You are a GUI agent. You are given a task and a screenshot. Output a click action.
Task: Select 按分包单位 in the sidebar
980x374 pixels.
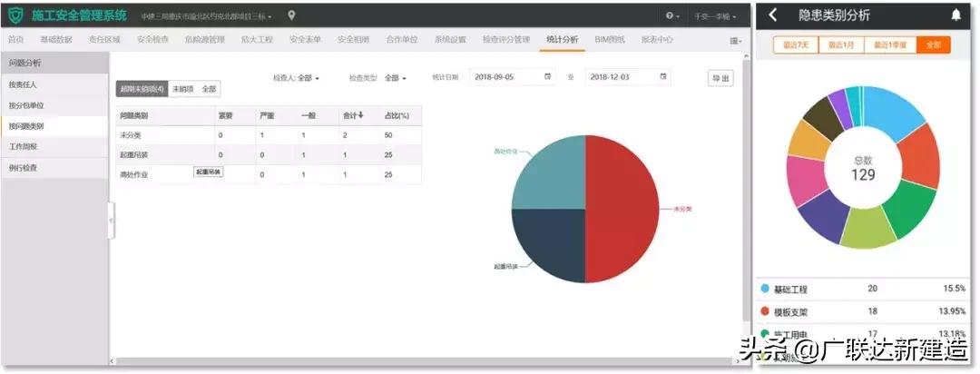click(x=54, y=105)
